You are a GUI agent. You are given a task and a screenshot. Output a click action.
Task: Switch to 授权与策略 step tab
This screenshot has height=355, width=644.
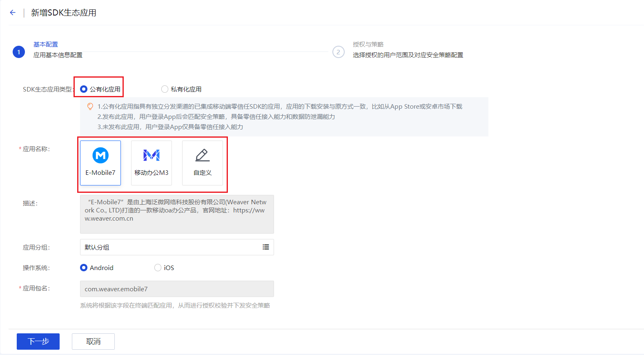[368, 44]
